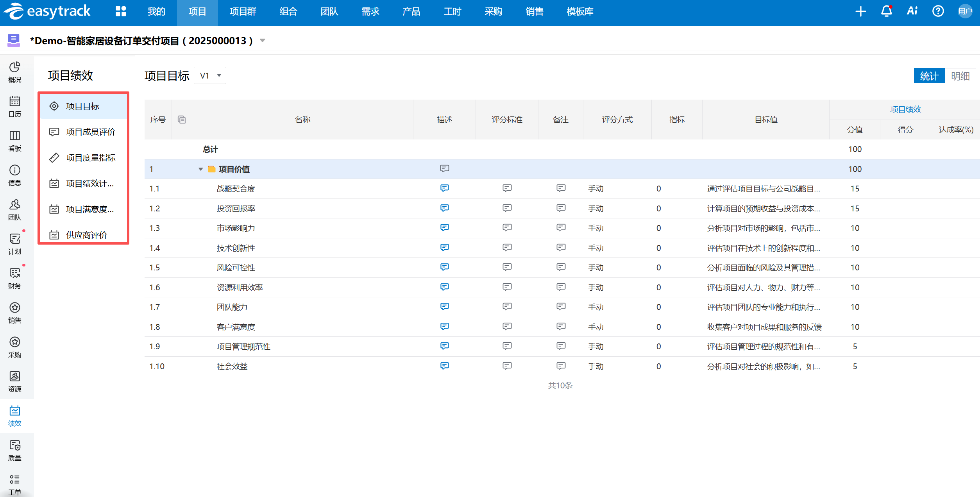Click the 项目管理规范性 row name
Screen dimensions: 980x497
(243, 347)
